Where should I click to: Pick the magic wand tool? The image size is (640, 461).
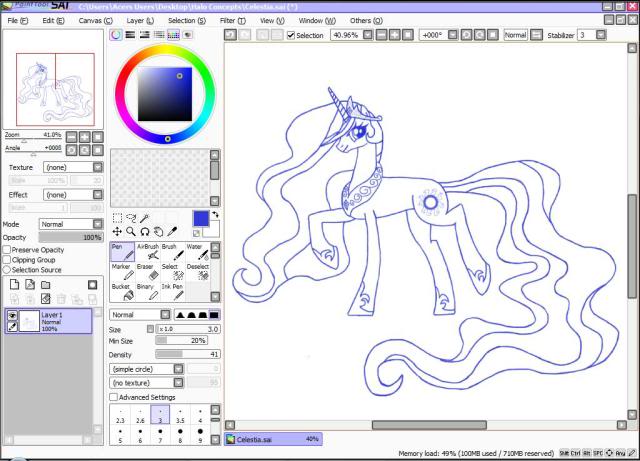pos(144,218)
